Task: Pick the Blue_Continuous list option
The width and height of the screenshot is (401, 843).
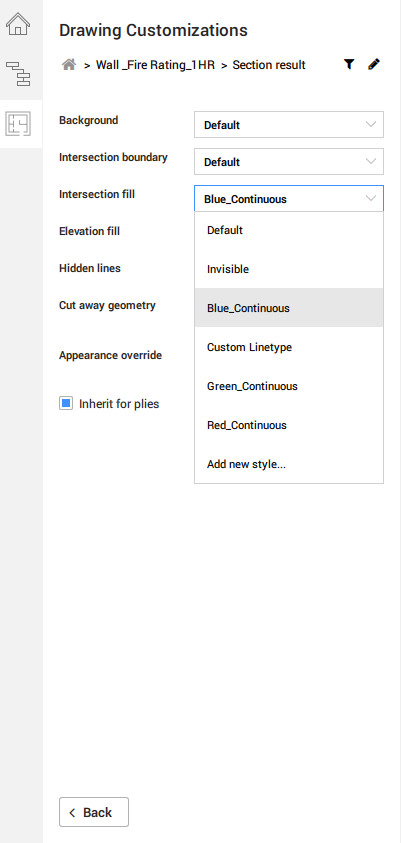Action: 289,308
